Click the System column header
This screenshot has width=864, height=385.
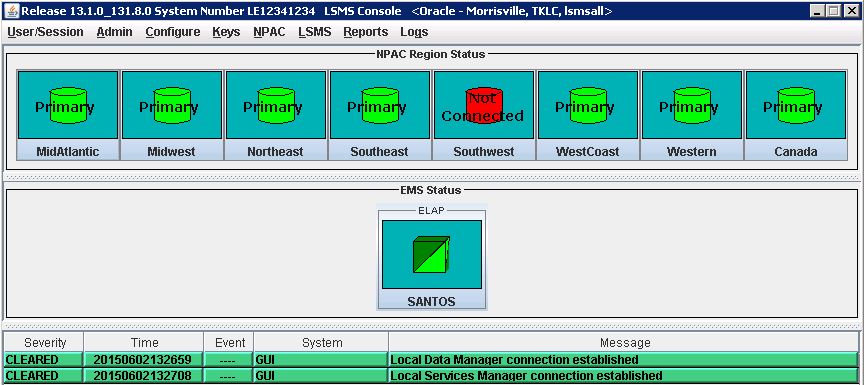(x=322, y=343)
